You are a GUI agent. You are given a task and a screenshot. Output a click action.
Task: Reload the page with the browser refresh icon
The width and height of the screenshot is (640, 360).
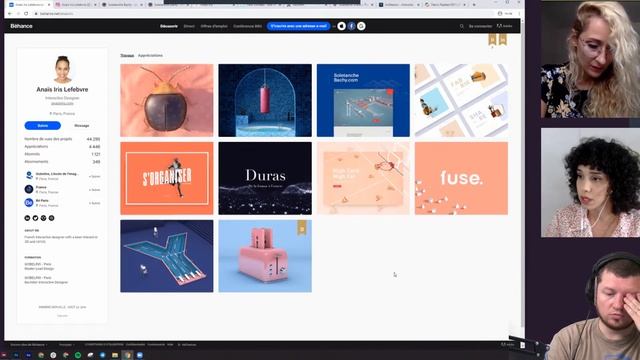(26, 13)
